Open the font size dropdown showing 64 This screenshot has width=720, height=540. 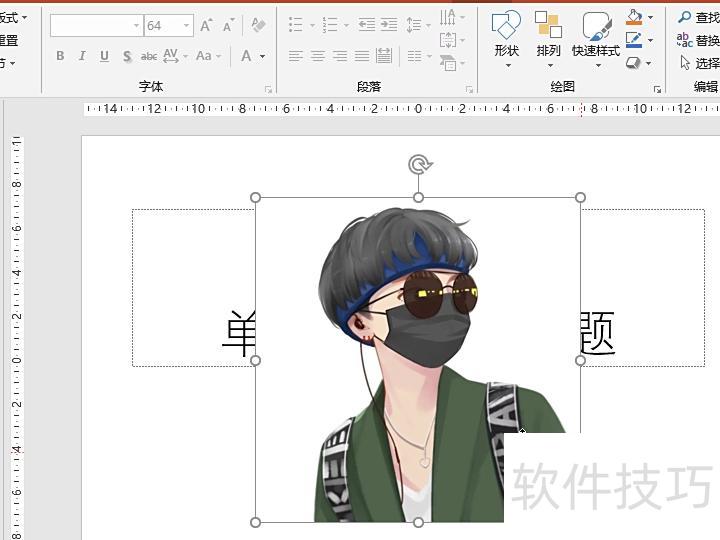187,26
